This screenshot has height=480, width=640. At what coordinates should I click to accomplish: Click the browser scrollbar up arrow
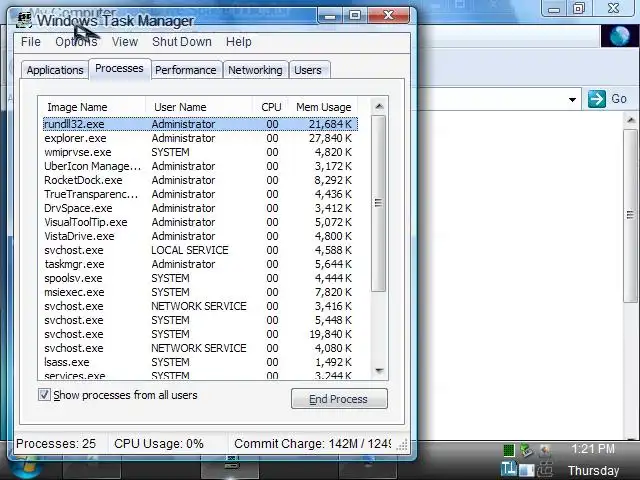tap(631, 120)
